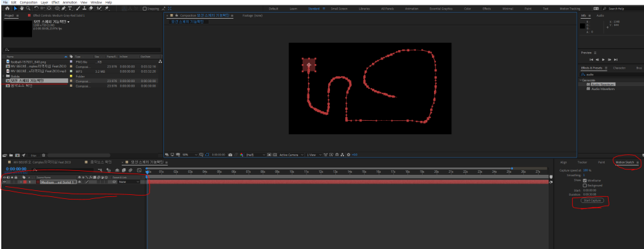The image size is (644, 249).
Task: Jump to first frame in Preview
Action: [591, 59]
